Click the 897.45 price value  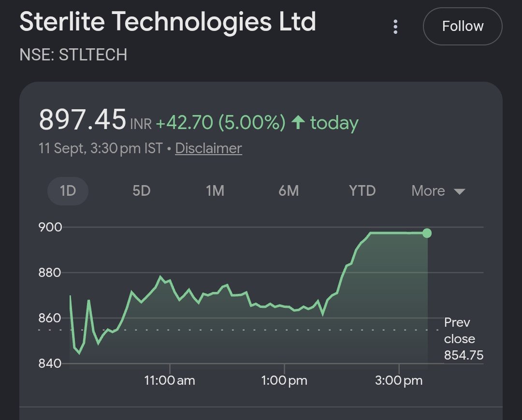(83, 119)
